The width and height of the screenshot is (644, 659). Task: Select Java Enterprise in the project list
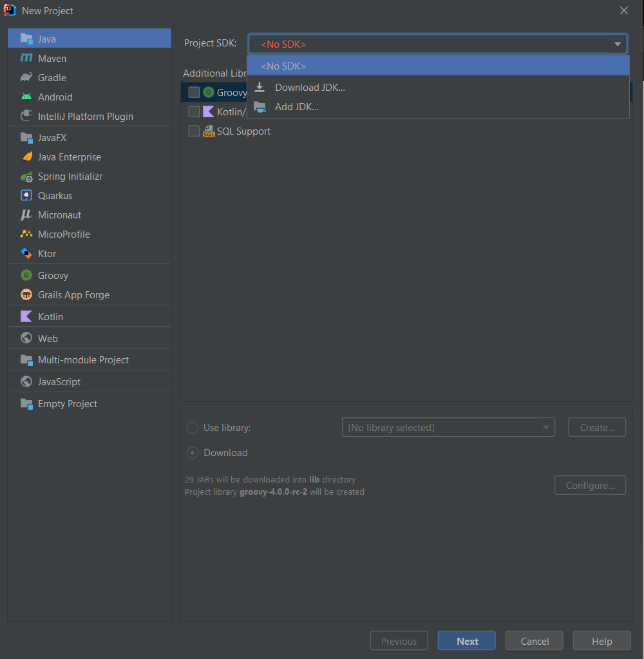coord(90,157)
